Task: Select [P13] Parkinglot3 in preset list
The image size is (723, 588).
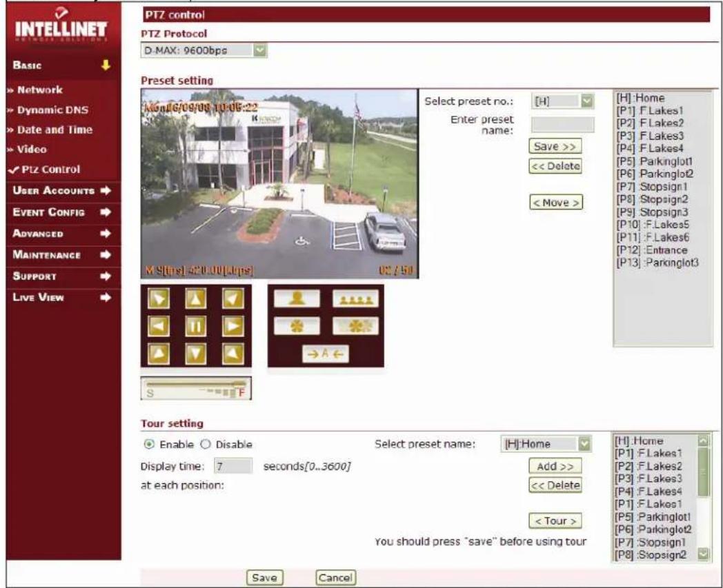Action: click(x=657, y=263)
